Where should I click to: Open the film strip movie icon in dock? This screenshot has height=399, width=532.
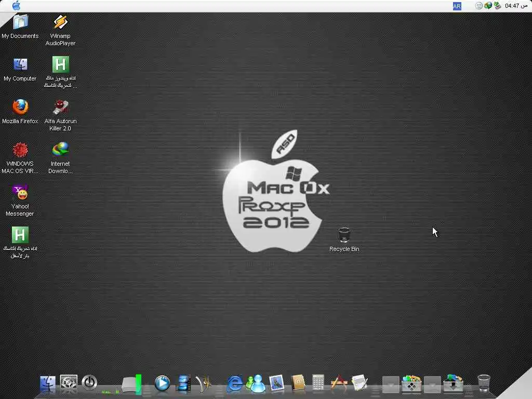tap(183, 383)
